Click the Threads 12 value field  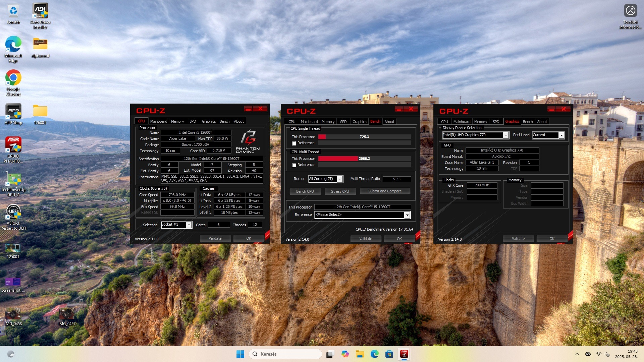tap(255, 225)
